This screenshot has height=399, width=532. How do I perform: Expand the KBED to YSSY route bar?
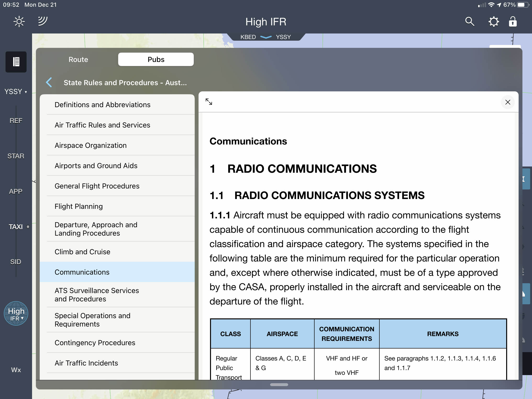[266, 37]
